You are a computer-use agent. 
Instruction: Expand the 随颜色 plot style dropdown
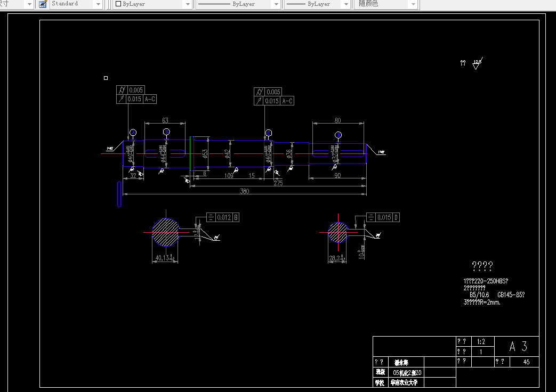coord(413,4)
